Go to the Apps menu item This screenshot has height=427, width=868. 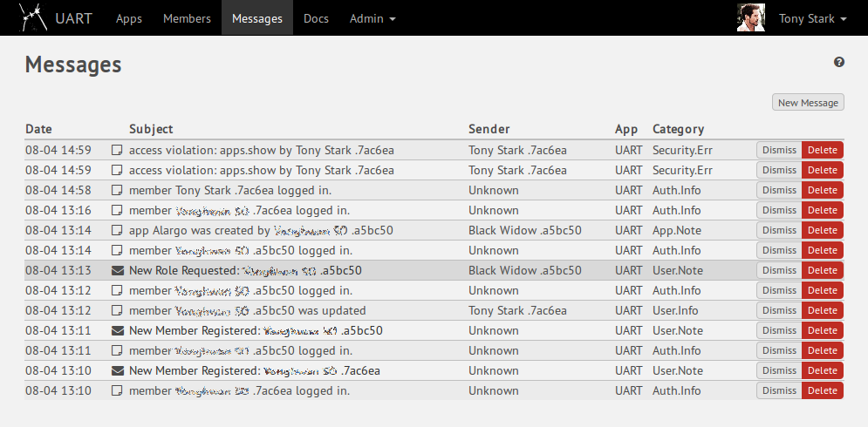click(129, 18)
